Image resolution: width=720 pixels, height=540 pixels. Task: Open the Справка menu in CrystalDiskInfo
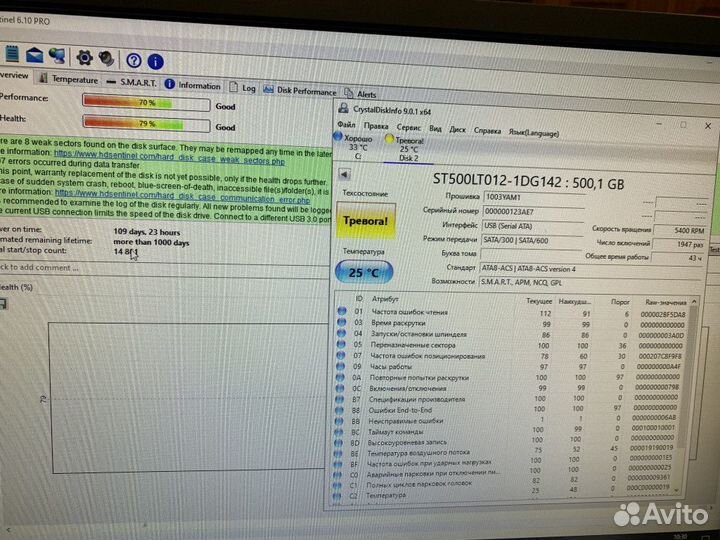[487, 131]
